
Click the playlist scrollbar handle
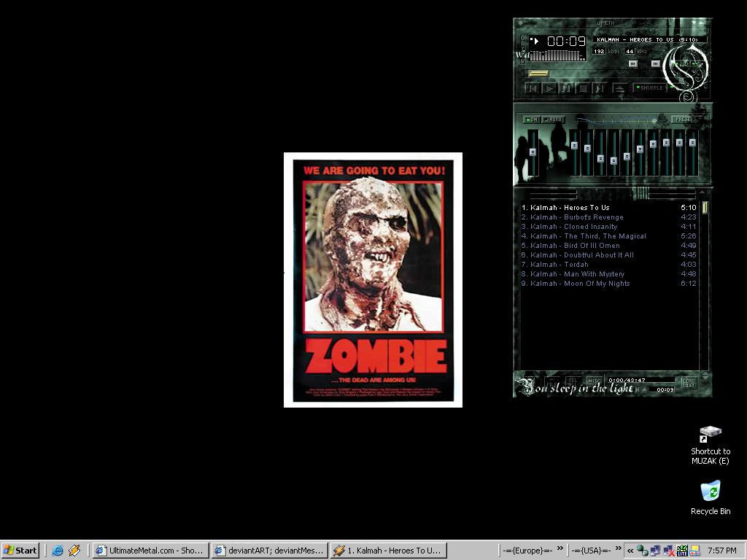click(705, 207)
